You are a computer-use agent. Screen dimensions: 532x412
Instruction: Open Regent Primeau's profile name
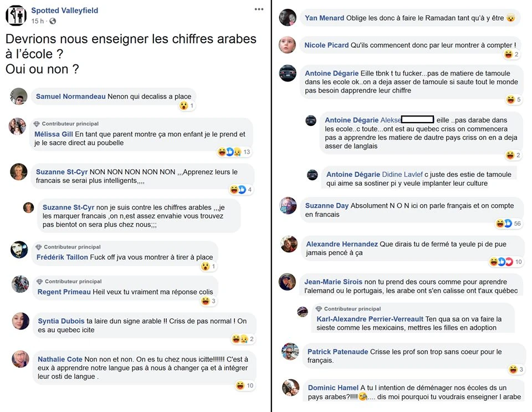tap(64, 292)
